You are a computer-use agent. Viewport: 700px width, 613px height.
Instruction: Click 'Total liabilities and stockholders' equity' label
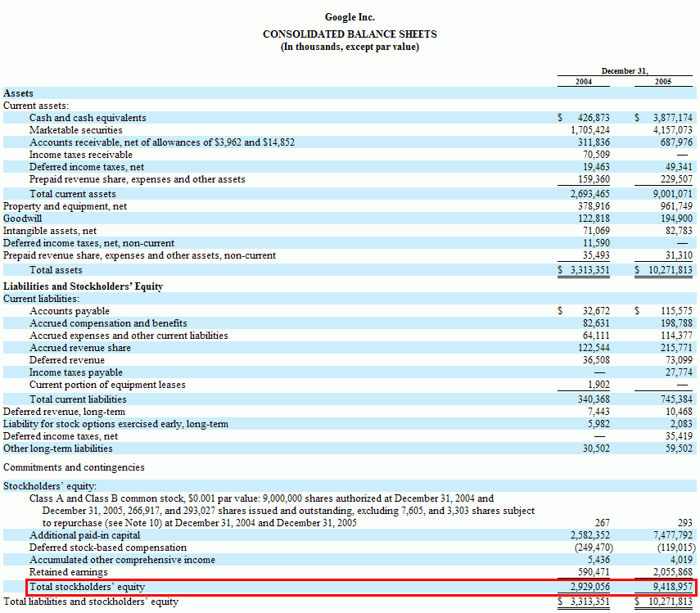click(91, 602)
